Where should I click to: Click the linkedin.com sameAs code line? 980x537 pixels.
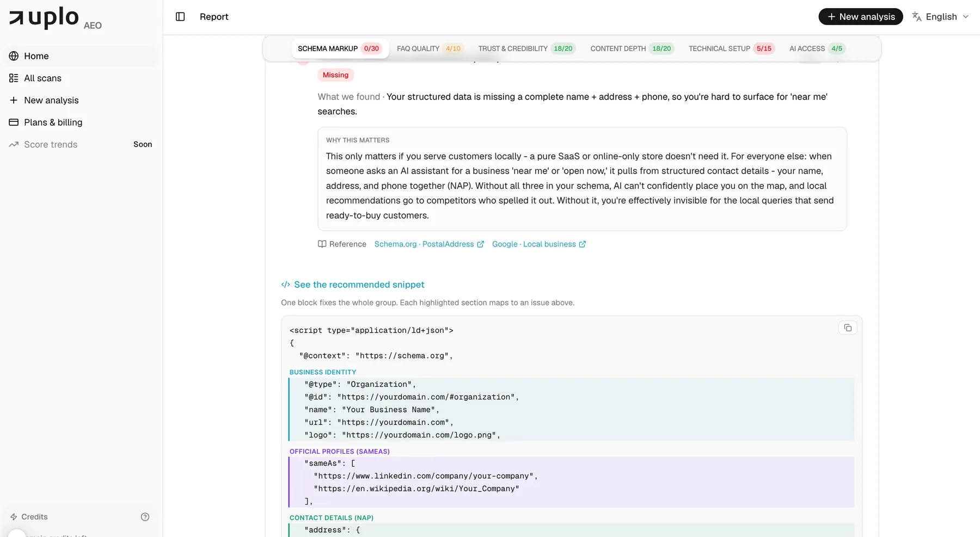(426, 476)
